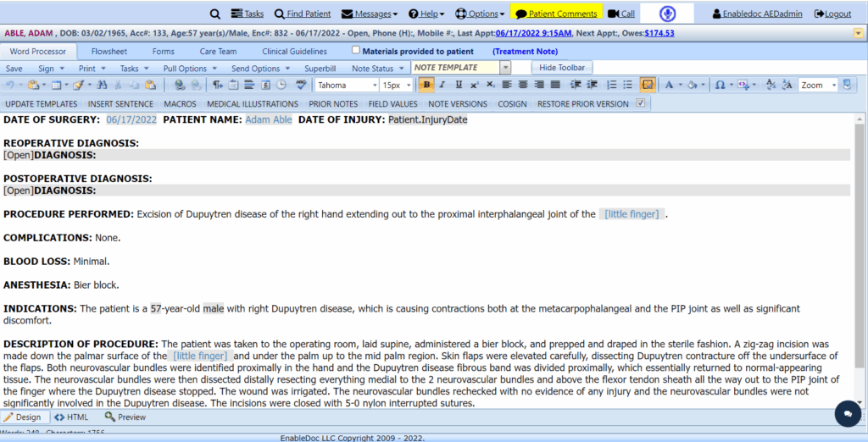Screen dimensions: 868x442
Task: Click the Copy icon in toolbar
Action: coord(134,86)
